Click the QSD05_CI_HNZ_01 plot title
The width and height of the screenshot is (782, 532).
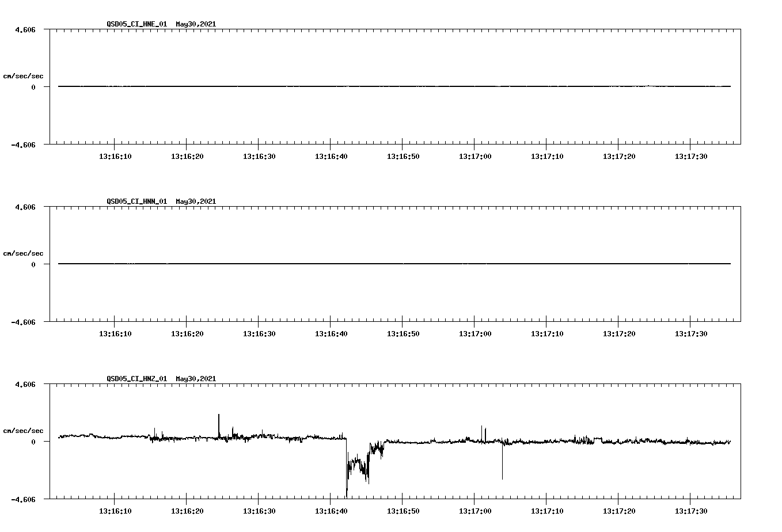pyautogui.click(x=161, y=379)
